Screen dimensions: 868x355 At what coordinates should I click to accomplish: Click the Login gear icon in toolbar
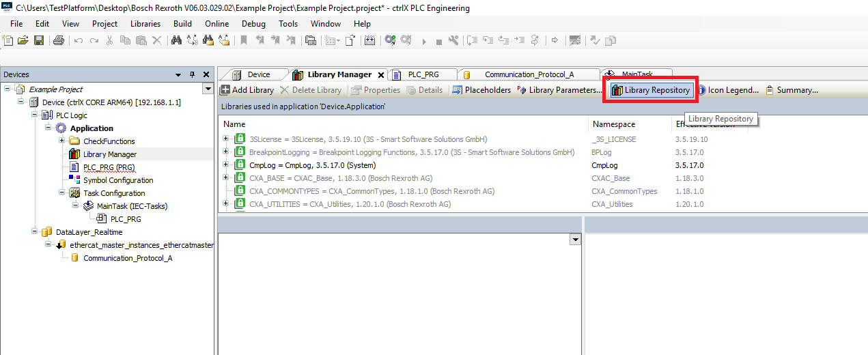(x=390, y=40)
